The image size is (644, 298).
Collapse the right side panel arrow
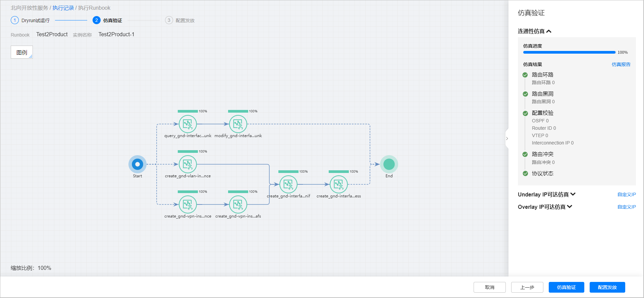coord(507,138)
